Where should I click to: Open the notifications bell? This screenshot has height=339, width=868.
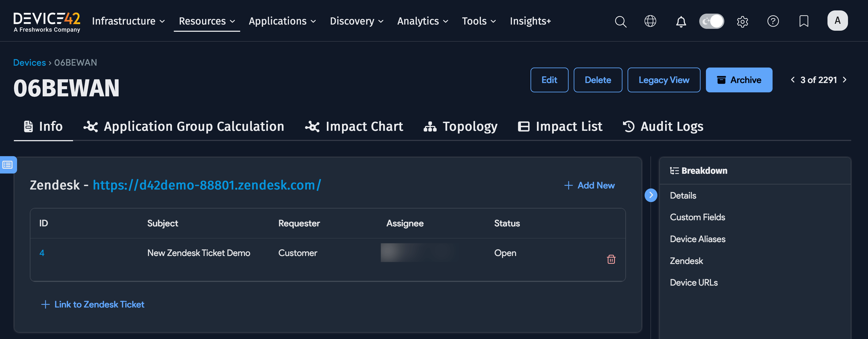[681, 21]
